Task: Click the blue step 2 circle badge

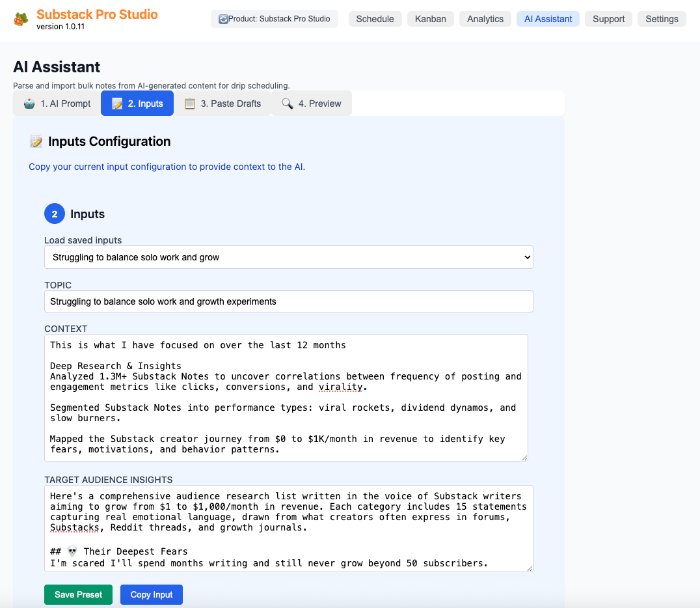Action: [x=55, y=214]
